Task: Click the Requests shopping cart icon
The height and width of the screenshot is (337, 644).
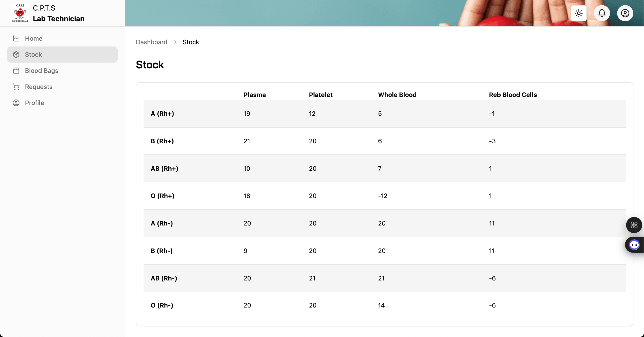Action: pos(16,87)
